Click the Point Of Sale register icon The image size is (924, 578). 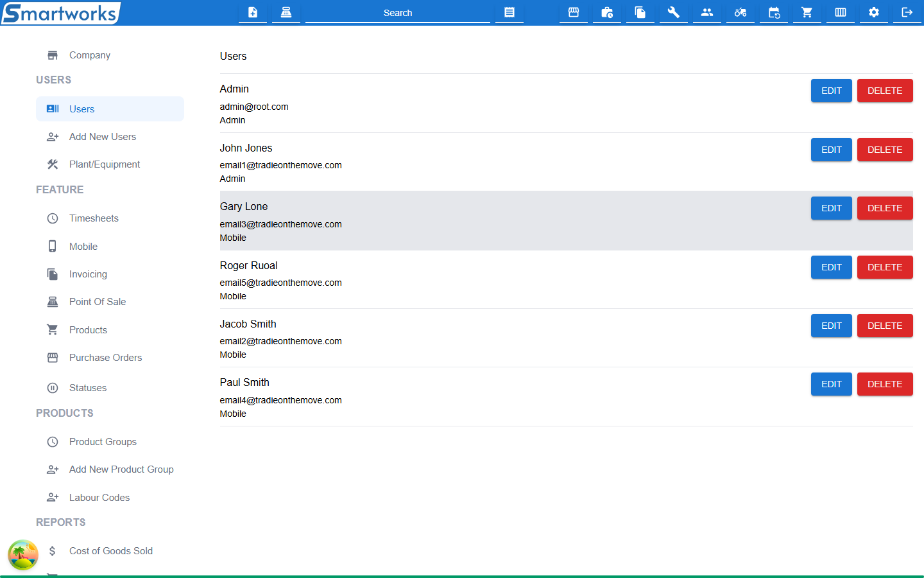[x=53, y=302]
